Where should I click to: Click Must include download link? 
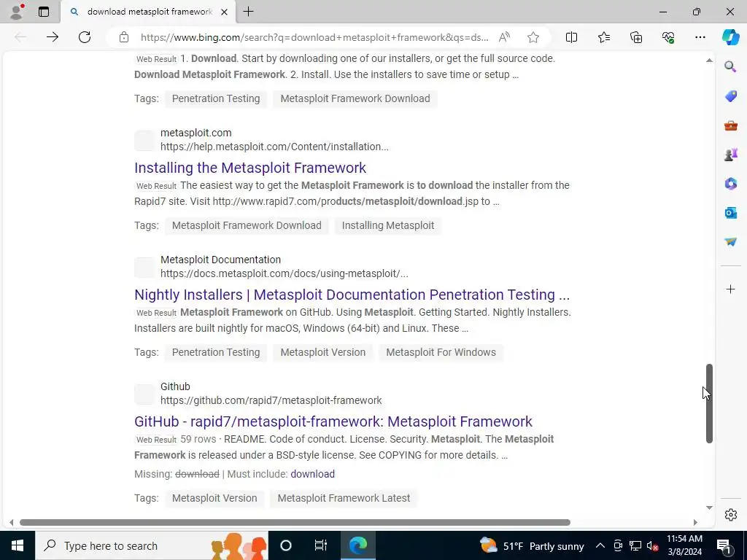click(x=312, y=474)
